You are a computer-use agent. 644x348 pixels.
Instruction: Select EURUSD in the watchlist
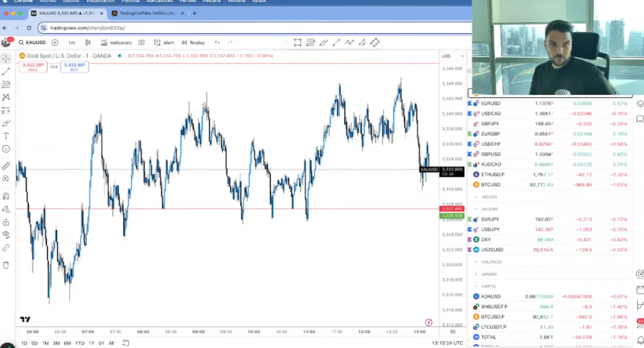[x=550, y=104]
